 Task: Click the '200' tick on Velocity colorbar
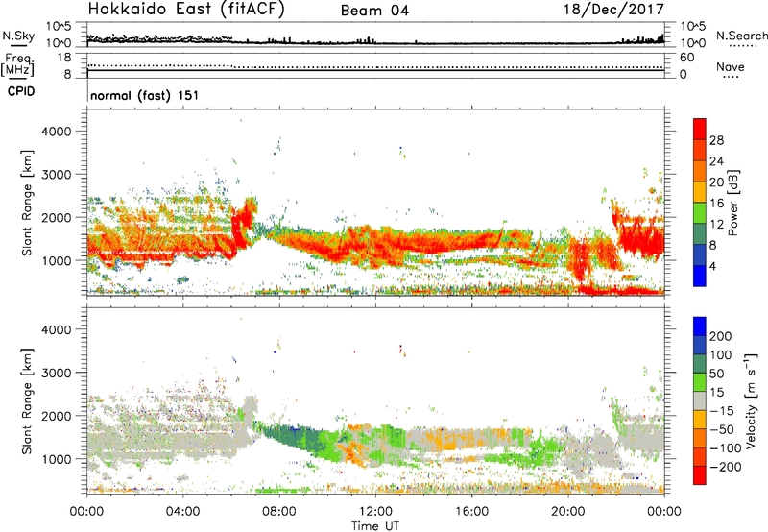point(721,336)
